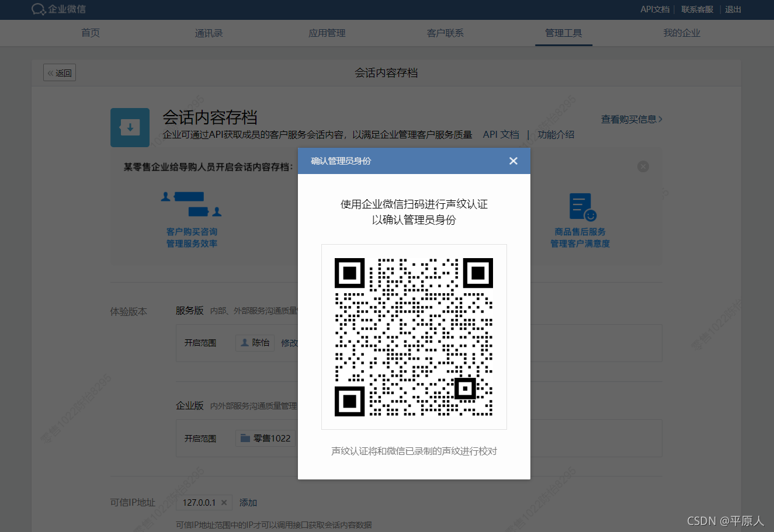Open the API文档 link in header

point(655,9)
